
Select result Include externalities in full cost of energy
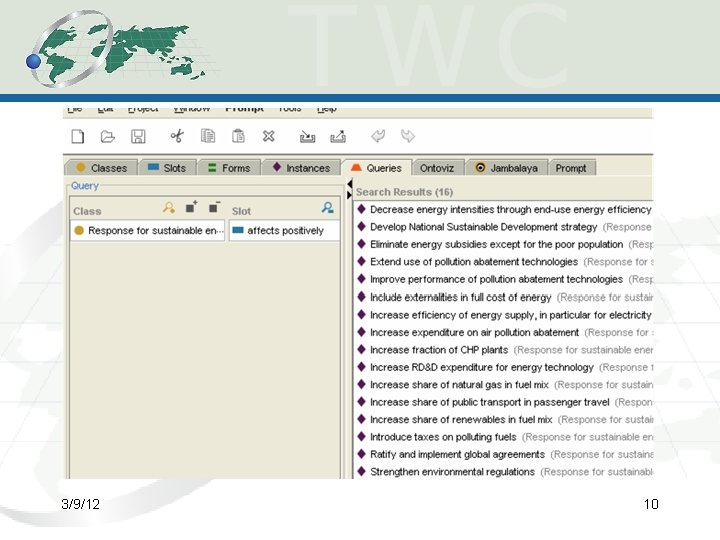click(x=505, y=297)
